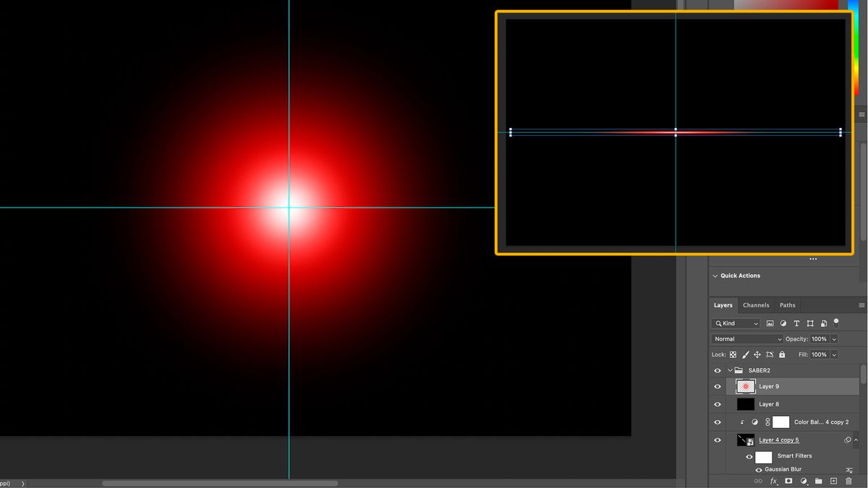Click the Filter by adjustment layers icon
Viewport: 868px width, 488px height.
click(x=783, y=323)
